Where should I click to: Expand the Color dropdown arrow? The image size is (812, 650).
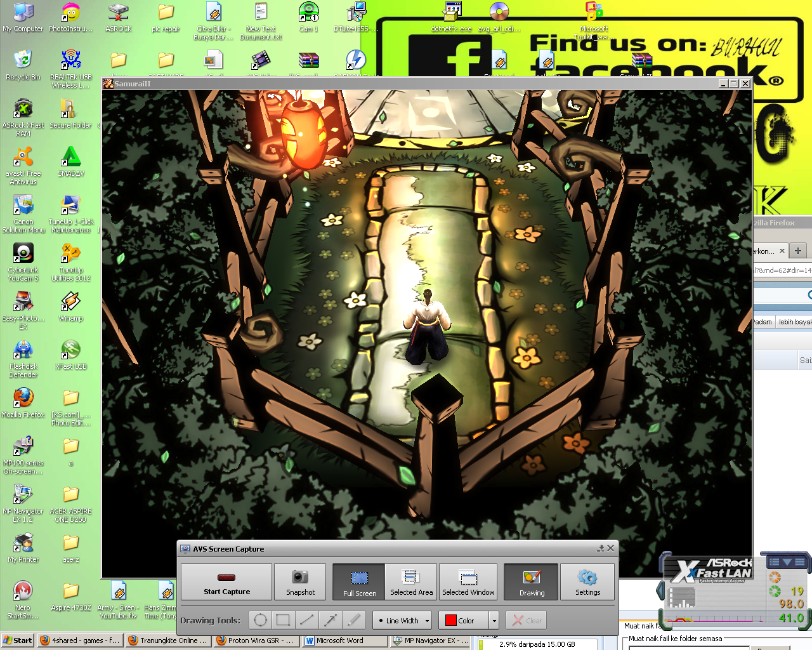[494, 620]
